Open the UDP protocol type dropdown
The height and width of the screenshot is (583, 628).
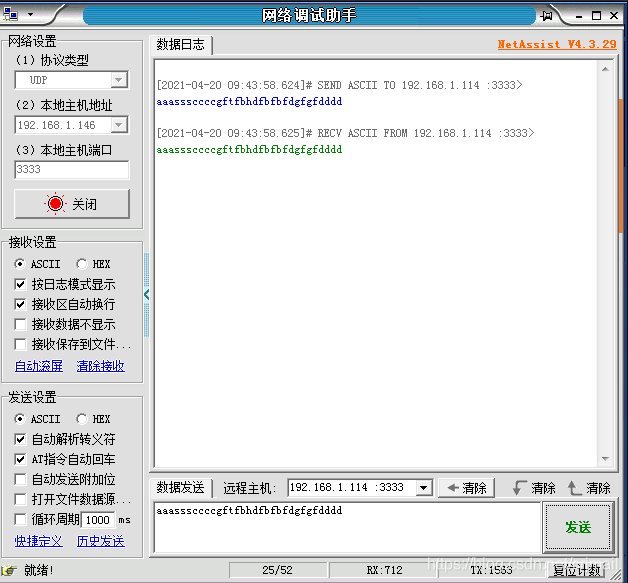click(x=119, y=80)
